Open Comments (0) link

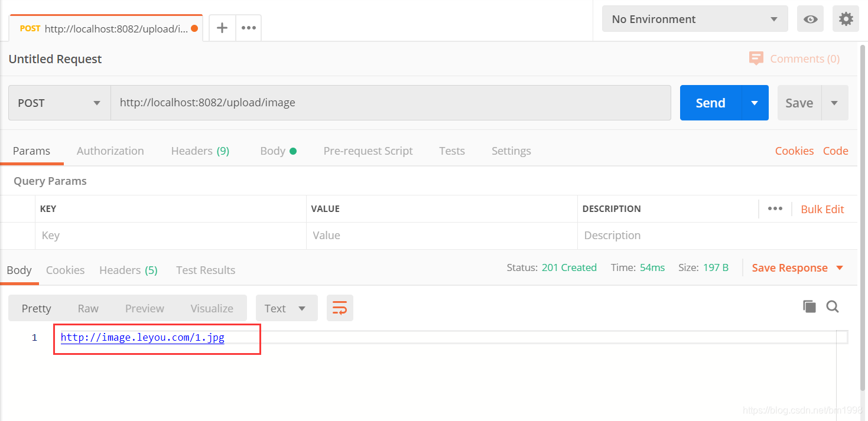pyautogui.click(x=805, y=58)
